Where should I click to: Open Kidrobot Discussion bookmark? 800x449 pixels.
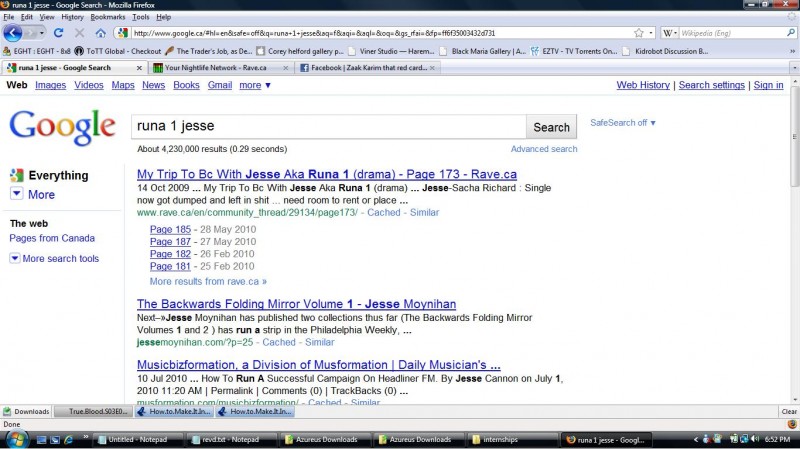(665, 51)
